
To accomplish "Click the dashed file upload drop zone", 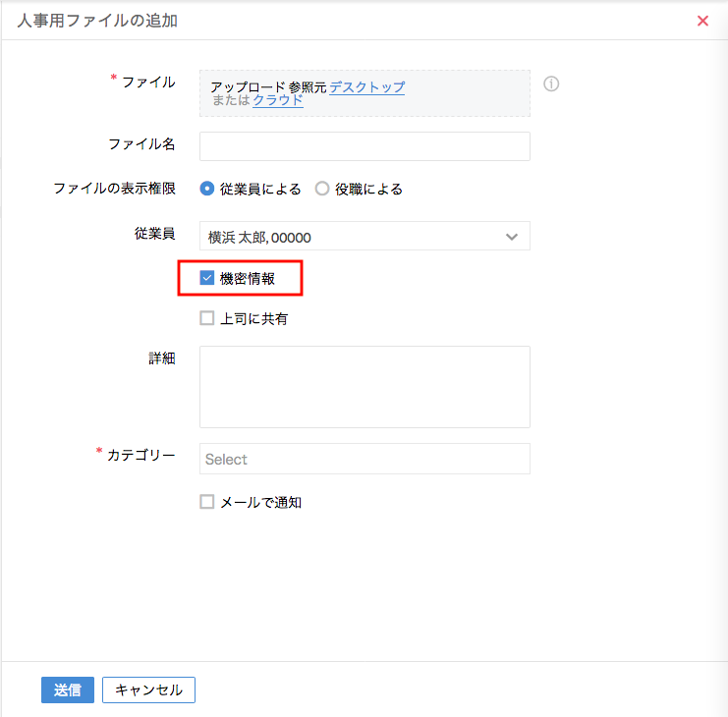I will (x=364, y=93).
